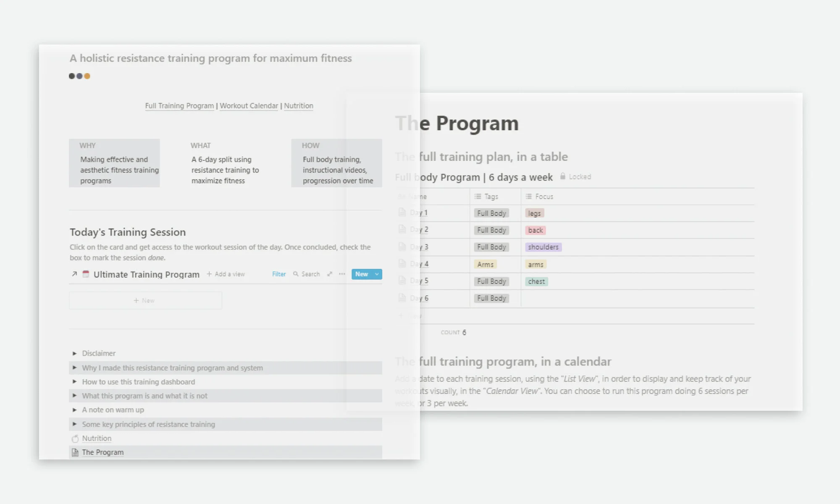Expand the Disclaimer toggle

tap(74, 353)
